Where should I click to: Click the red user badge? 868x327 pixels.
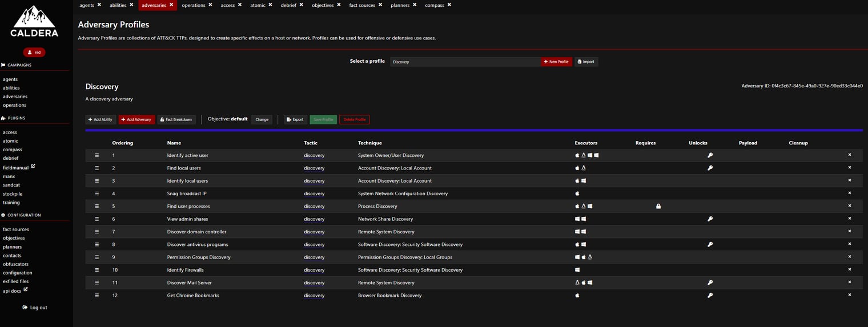pyautogui.click(x=34, y=52)
